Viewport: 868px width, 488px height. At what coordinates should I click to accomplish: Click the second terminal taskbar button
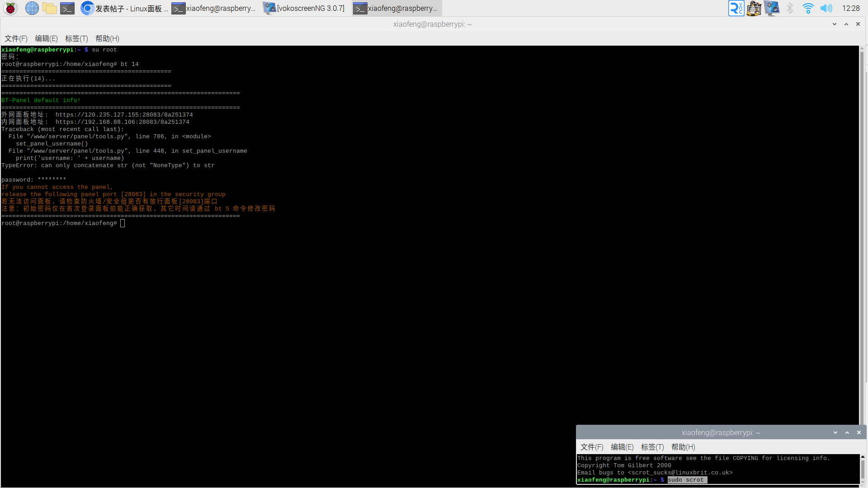coord(396,8)
